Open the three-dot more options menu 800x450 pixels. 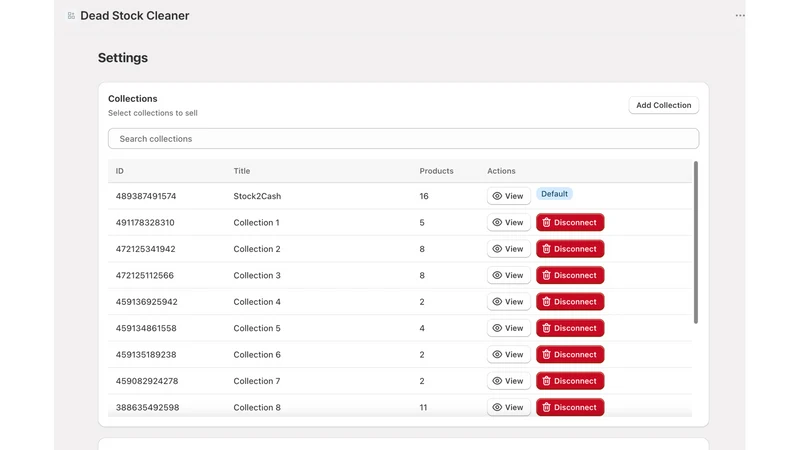pyautogui.click(x=740, y=15)
